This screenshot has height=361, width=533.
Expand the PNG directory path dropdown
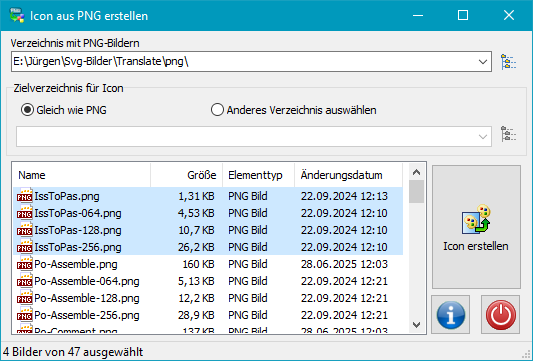coord(483,62)
